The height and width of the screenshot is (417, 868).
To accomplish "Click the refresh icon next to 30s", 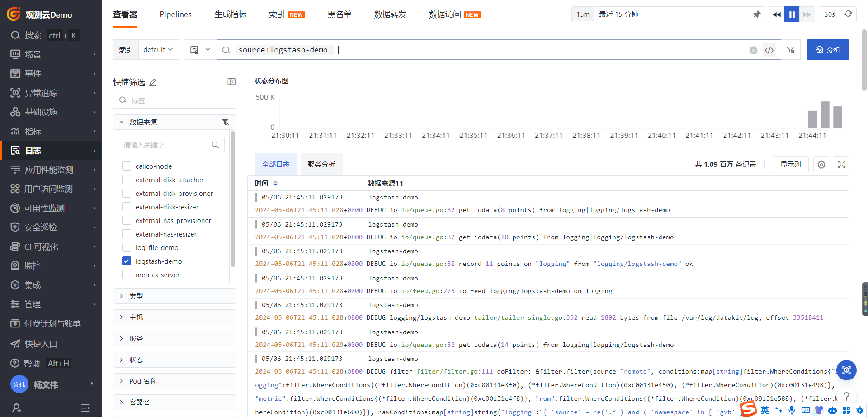I will coord(849,14).
